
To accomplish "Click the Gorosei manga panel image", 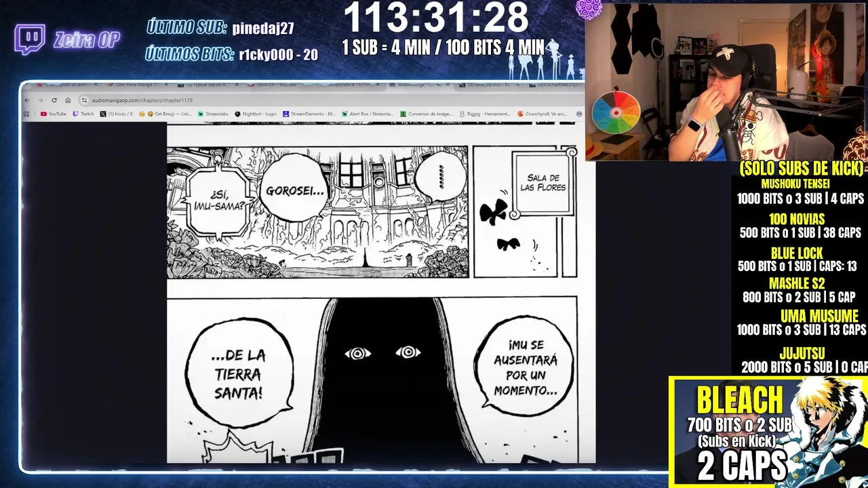I will coord(317,211).
